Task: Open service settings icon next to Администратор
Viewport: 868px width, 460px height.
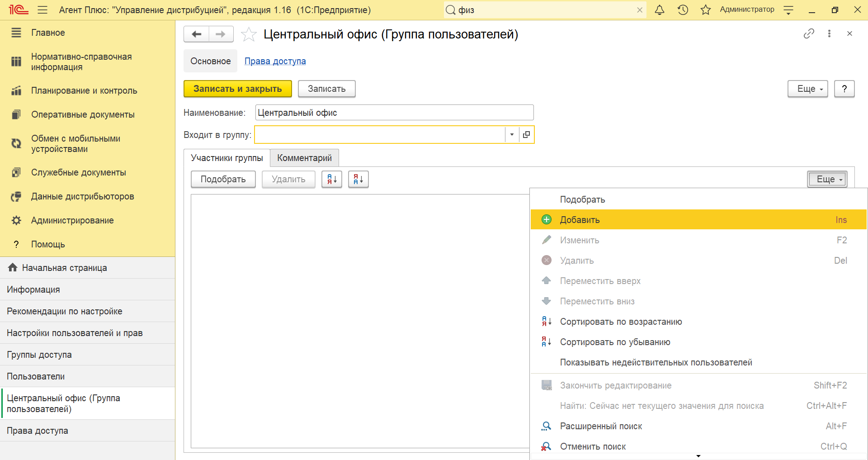Action: [x=788, y=10]
